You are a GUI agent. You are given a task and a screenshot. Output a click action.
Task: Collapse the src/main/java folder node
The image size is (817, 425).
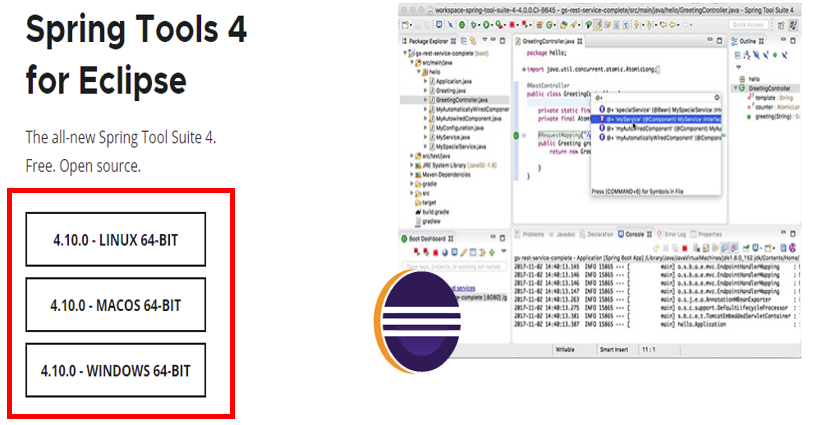[x=412, y=62]
